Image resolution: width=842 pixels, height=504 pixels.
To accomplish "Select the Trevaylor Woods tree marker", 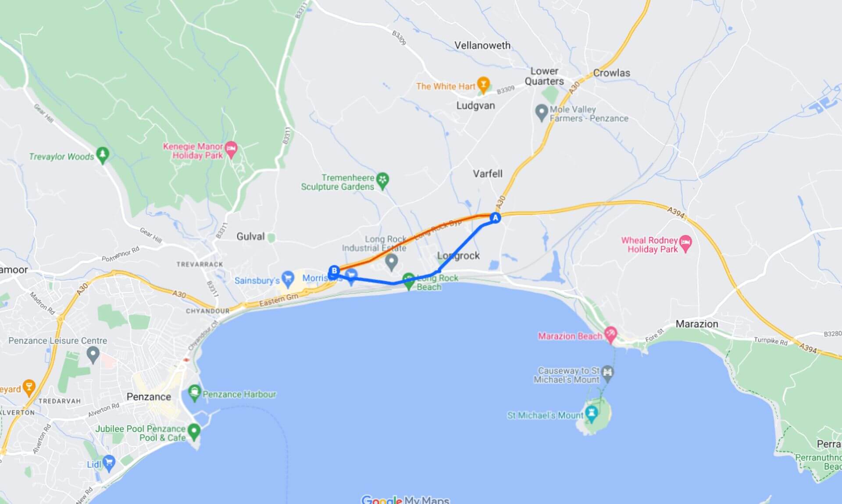I will click(x=103, y=155).
